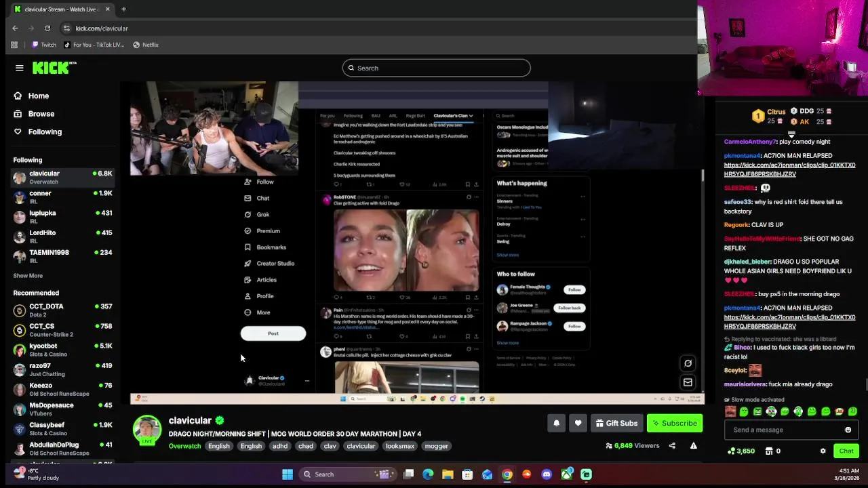The image size is (868, 488).
Task: Open MsDopesauce VTubers channel
Action: pyautogui.click(x=62, y=409)
